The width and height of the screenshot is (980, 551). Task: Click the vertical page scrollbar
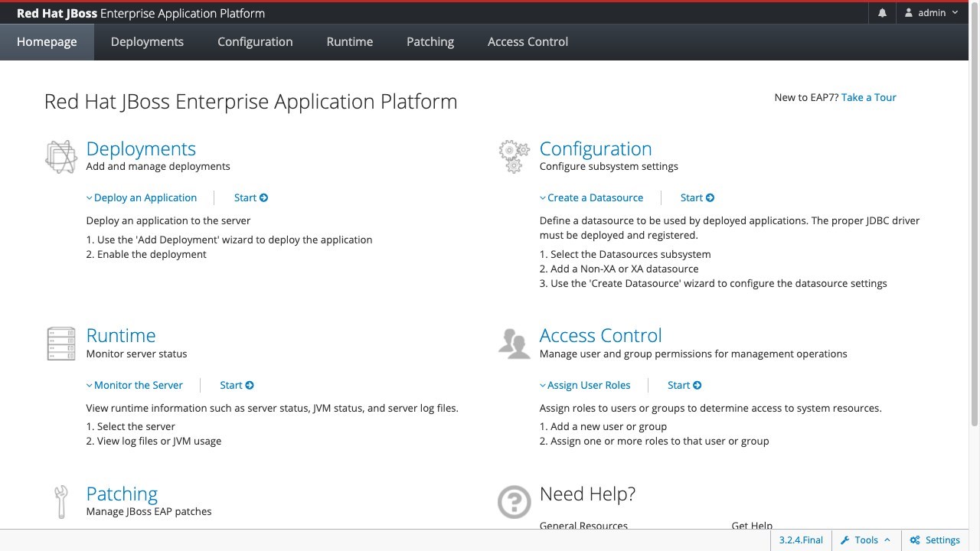974,230
